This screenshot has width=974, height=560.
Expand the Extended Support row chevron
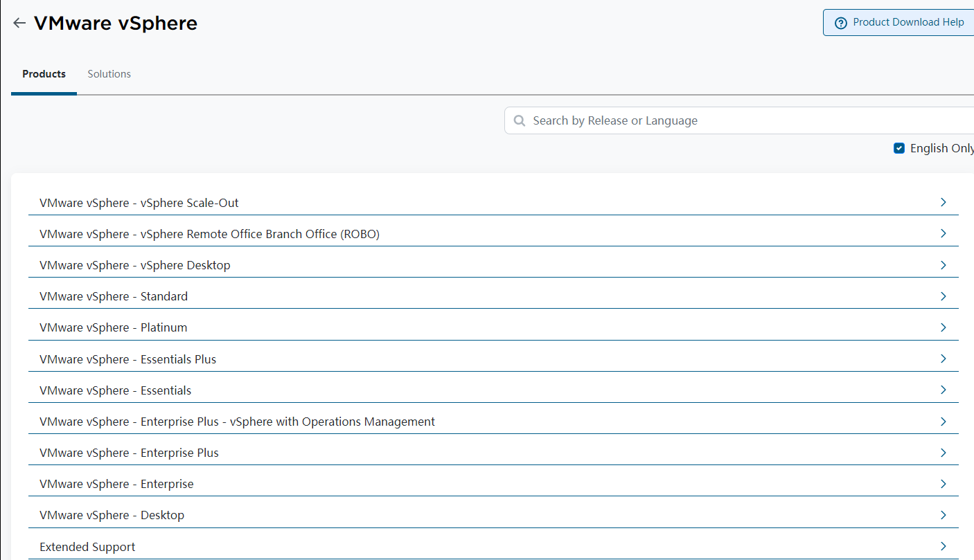tap(943, 546)
